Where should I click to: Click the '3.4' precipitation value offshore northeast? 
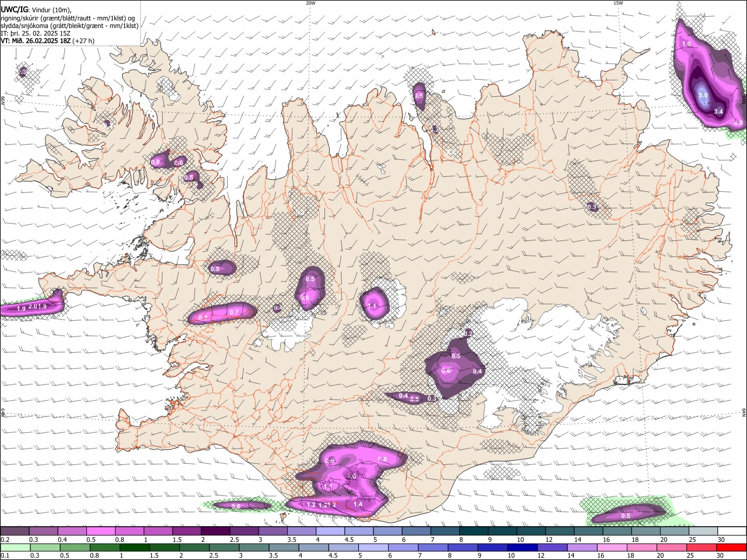[x=718, y=111]
